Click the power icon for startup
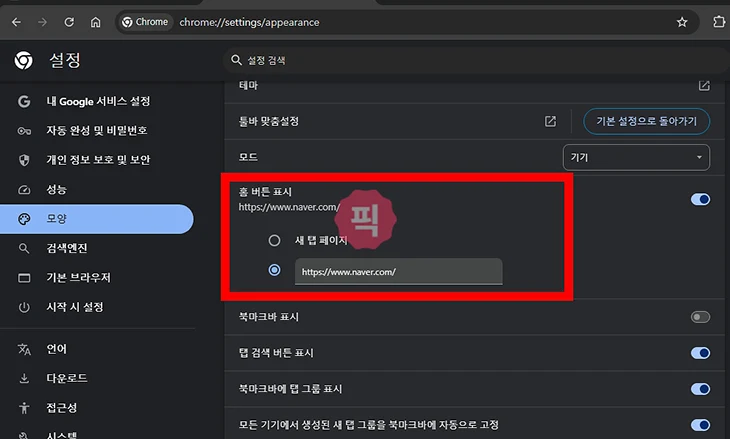Screen dimensions: 730x439 click(x=24, y=307)
